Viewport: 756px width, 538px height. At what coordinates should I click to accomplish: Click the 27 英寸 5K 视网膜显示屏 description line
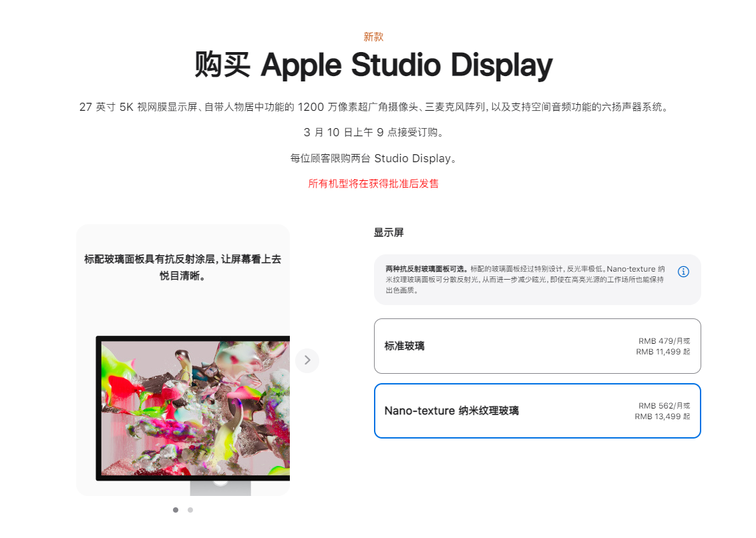tap(374, 107)
